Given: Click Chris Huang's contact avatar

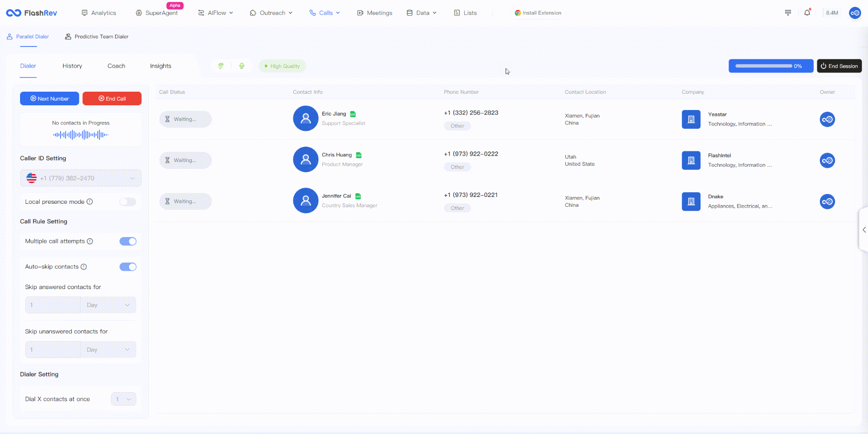Looking at the screenshot, I should pos(305,159).
